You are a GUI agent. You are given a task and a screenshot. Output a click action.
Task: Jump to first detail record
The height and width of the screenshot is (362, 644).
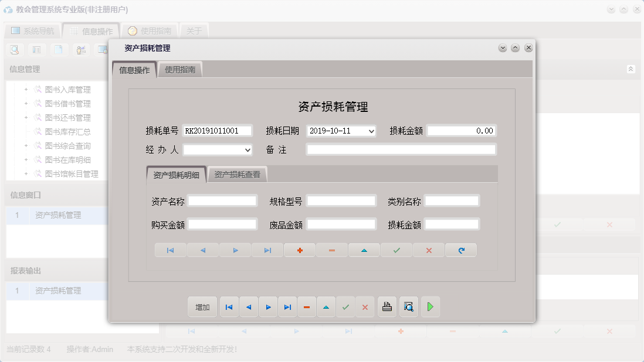click(x=170, y=250)
